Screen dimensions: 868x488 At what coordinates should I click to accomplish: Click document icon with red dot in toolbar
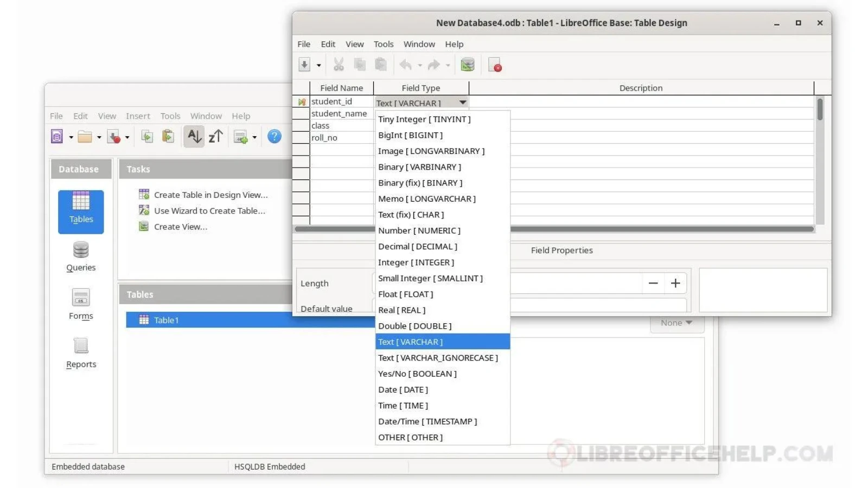point(495,65)
